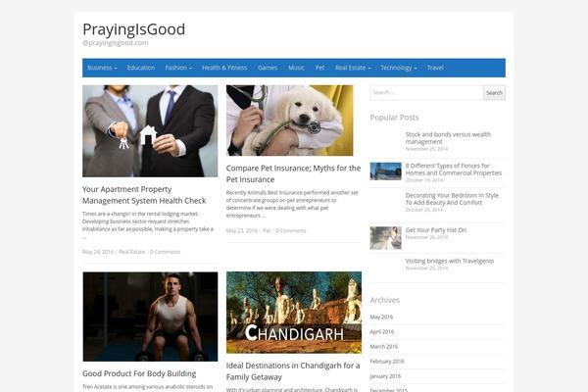Open the Technology dropdown menu
Viewport: 588px width, 392px height.
click(399, 68)
